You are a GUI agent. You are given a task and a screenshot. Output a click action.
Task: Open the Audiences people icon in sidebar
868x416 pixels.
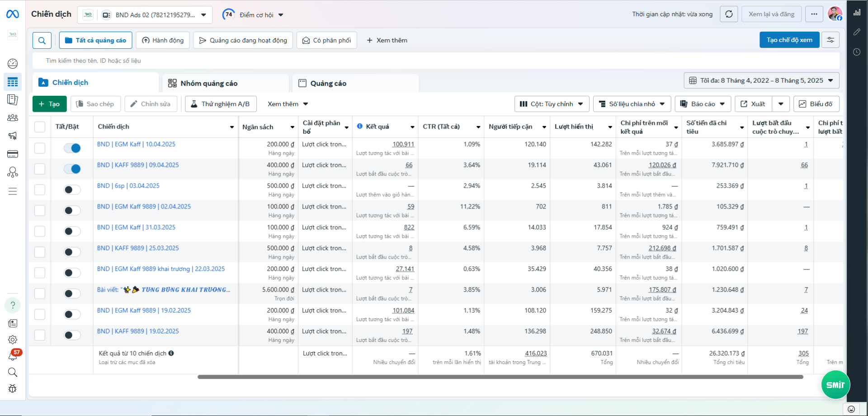click(13, 118)
